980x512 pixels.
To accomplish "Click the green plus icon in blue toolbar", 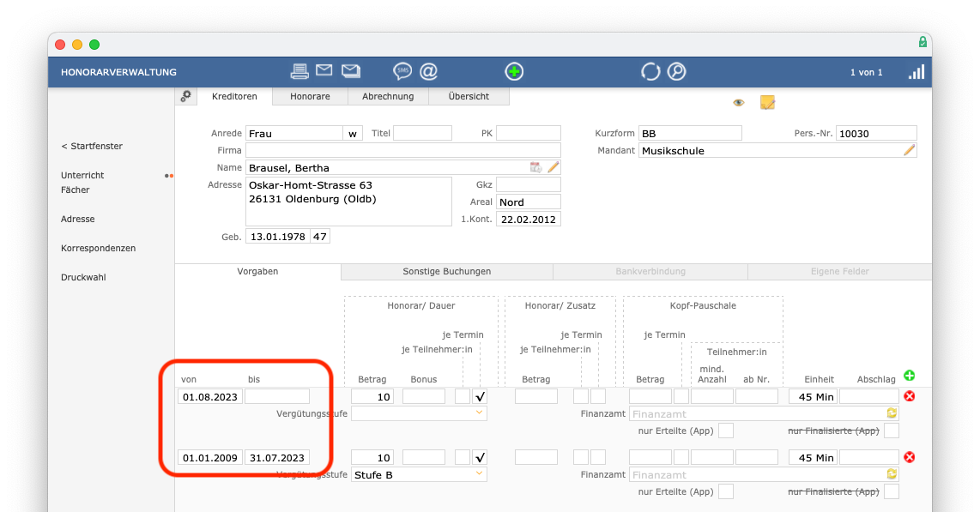I will [514, 72].
